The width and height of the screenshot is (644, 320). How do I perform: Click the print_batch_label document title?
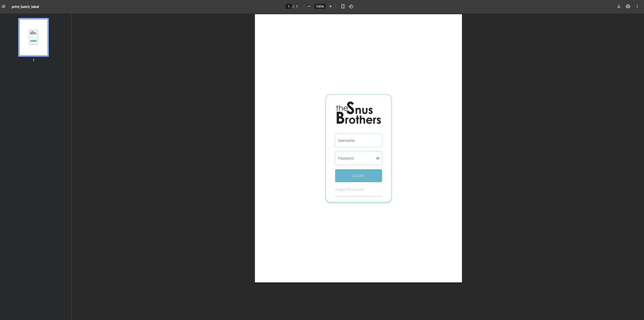tap(25, 7)
